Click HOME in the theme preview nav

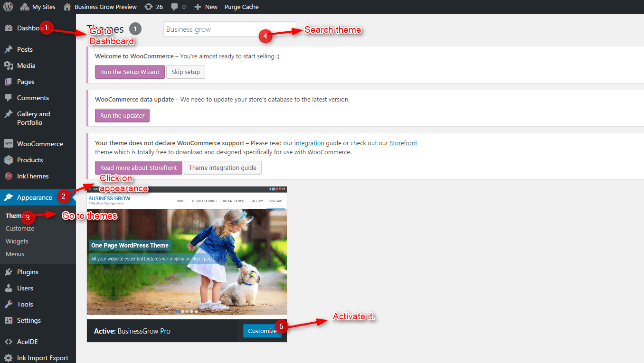tap(181, 201)
